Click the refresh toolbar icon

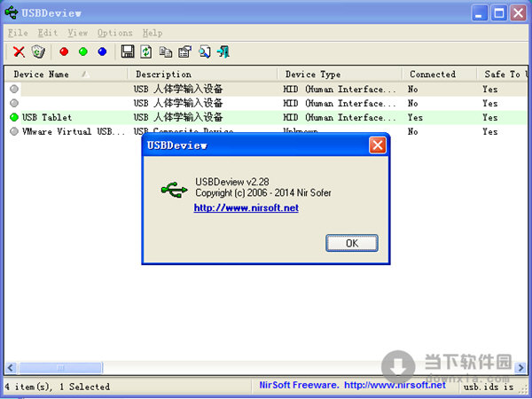tap(146, 52)
